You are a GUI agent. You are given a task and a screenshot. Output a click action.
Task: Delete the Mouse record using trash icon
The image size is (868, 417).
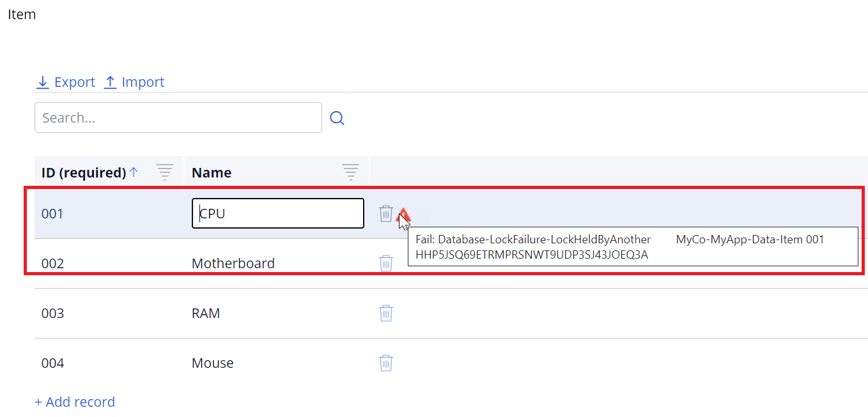pos(386,363)
